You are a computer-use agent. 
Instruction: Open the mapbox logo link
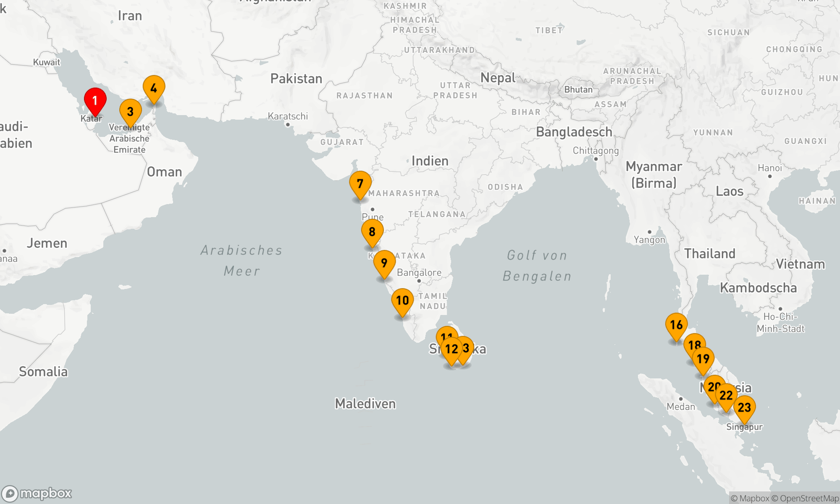tap(37, 493)
